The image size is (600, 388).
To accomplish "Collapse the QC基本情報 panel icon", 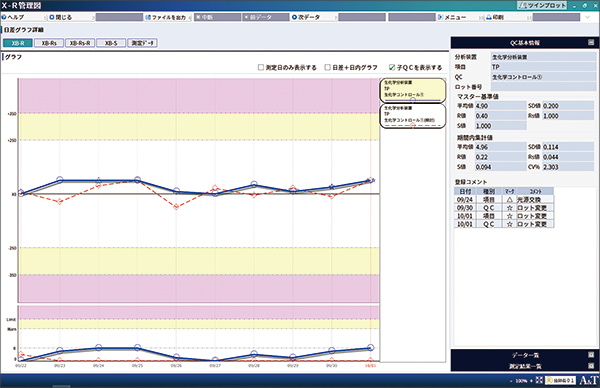I will pos(591,42).
